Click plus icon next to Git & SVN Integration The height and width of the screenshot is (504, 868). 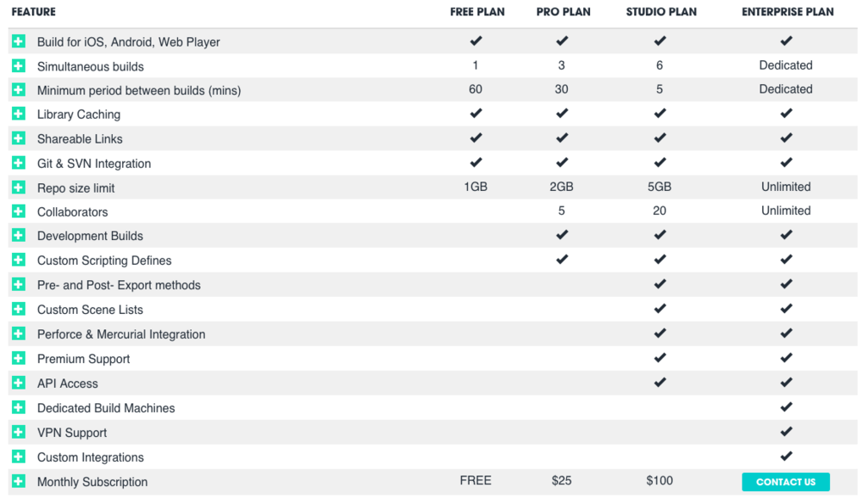[x=19, y=163]
